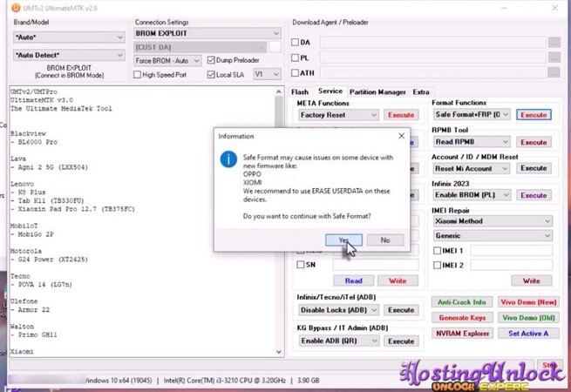Click the NVRAM Explorer button
The width and height of the screenshot is (571, 392).
click(463, 333)
